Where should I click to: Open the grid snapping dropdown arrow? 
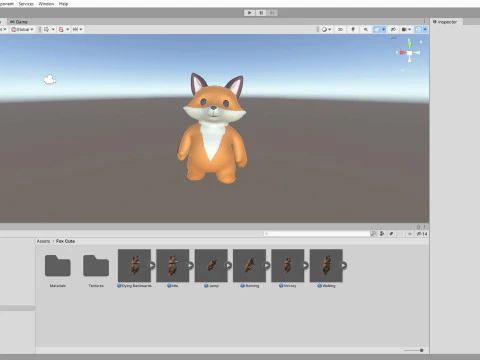click(68, 29)
